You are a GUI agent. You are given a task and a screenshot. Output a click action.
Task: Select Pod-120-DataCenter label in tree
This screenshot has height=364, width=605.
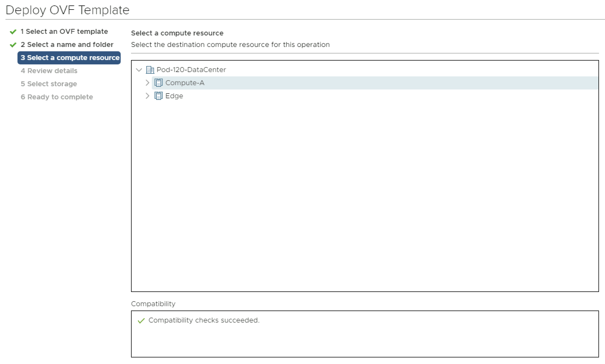point(191,70)
